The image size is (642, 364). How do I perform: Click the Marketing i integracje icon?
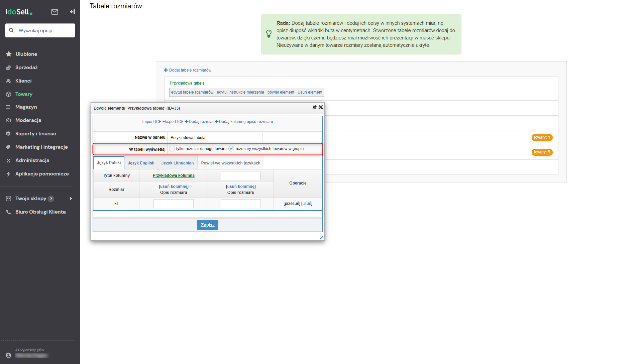[x=9, y=147]
